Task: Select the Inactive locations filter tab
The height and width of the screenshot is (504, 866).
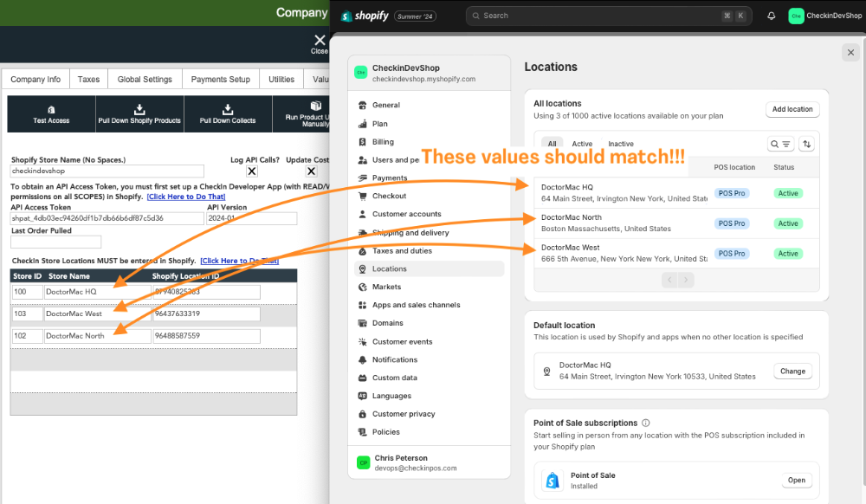Action: (620, 144)
